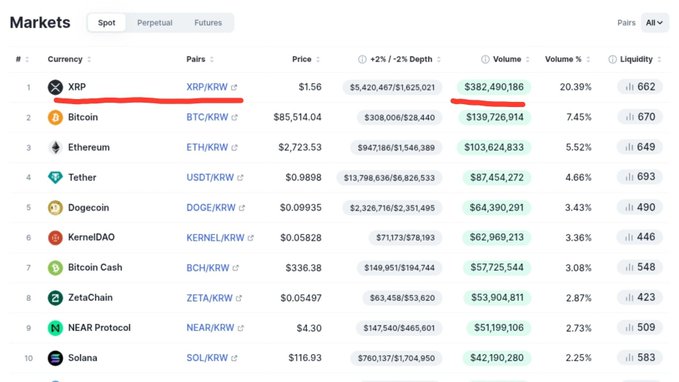Click the external link icon next to DOGE/KRW
The height and width of the screenshot is (382, 679).
pos(242,208)
